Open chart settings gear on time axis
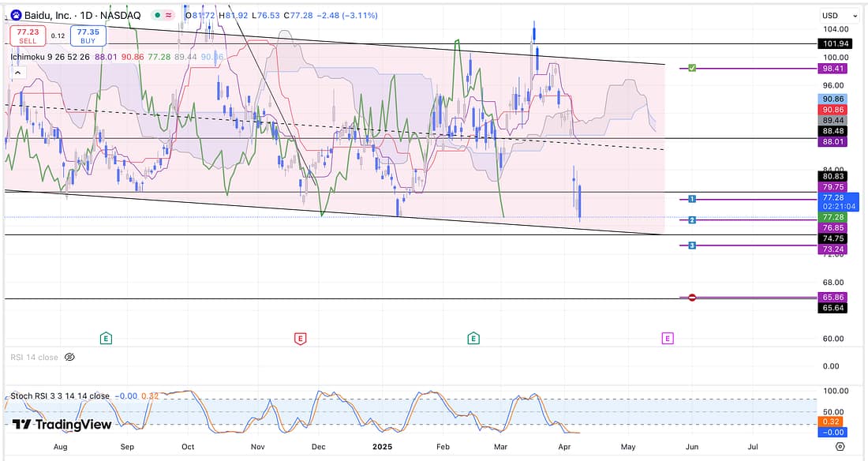 pyautogui.click(x=840, y=446)
